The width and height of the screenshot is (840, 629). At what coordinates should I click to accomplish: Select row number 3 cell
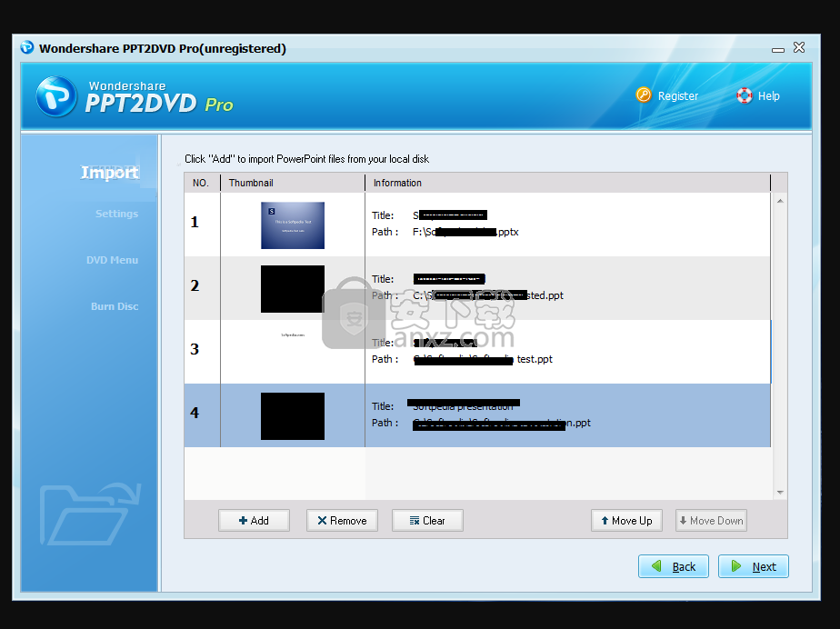point(202,352)
